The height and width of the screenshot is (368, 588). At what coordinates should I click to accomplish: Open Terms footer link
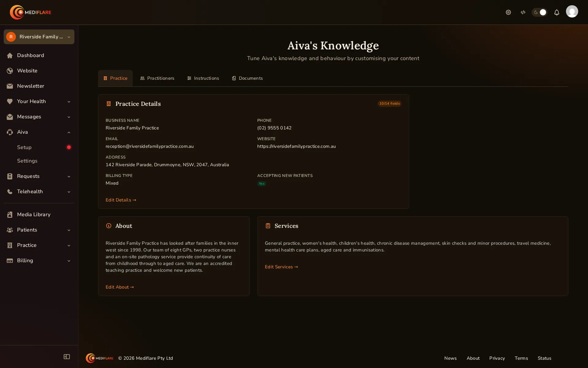[x=521, y=358]
